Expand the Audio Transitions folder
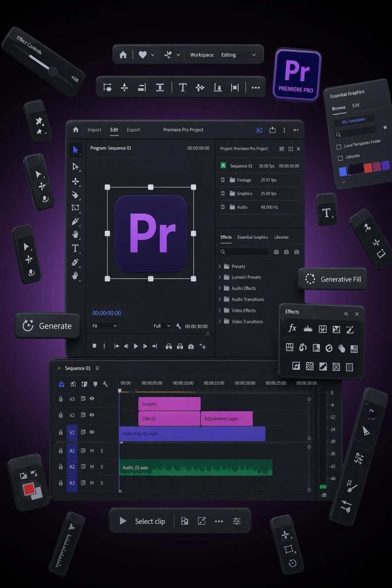392x588 pixels. coord(220,299)
